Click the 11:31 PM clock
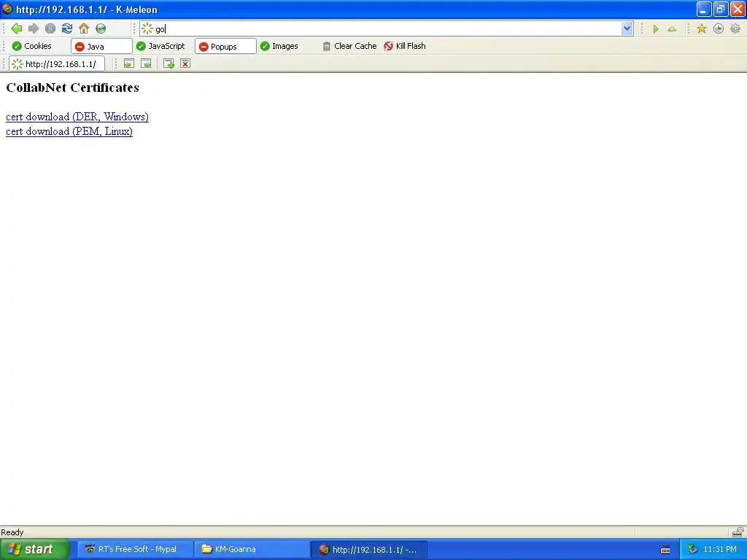The height and width of the screenshot is (560, 747). coord(720,549)
